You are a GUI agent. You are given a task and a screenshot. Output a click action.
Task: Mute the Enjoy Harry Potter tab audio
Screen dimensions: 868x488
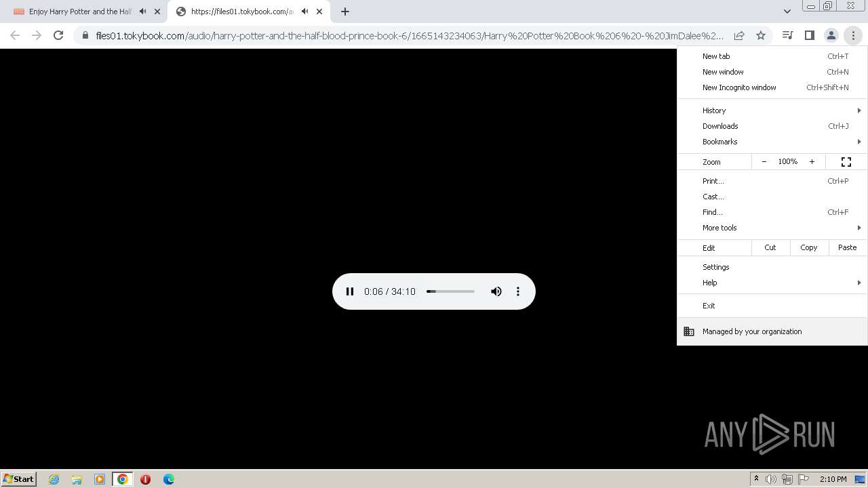142,12
